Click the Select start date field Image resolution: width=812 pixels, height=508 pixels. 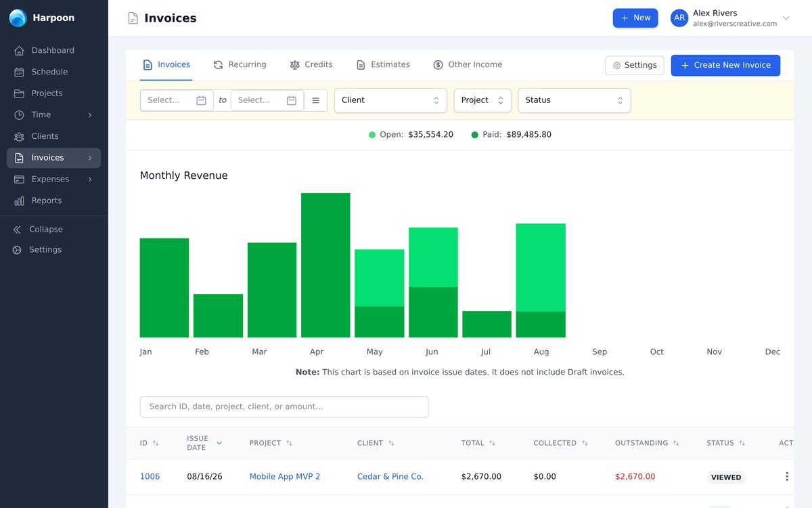click(x=177, y=100)
